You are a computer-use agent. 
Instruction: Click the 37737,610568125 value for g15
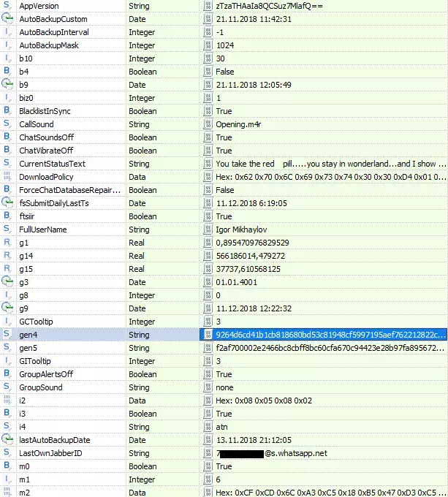pos(248,269)
